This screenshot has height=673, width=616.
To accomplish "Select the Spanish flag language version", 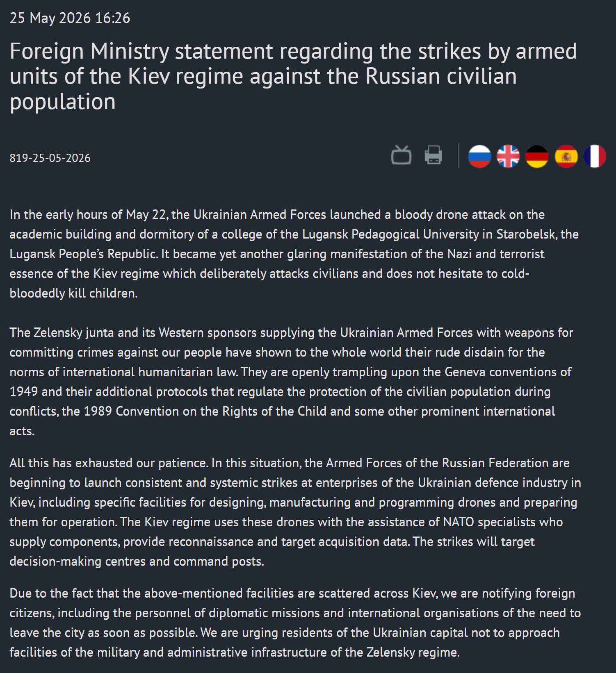I will point(566,157).
